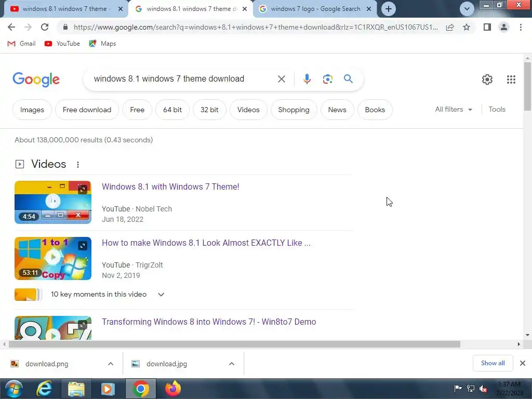Switch to windows 7 logo search tab
This screenshot has width=532, height=399.
315,9
